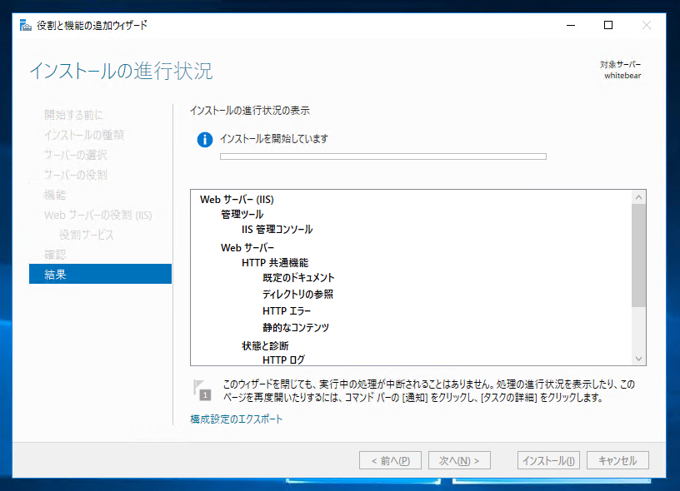
Task: Select the サーバーの役割 step in the sidebar
Action: pos(75,175)
